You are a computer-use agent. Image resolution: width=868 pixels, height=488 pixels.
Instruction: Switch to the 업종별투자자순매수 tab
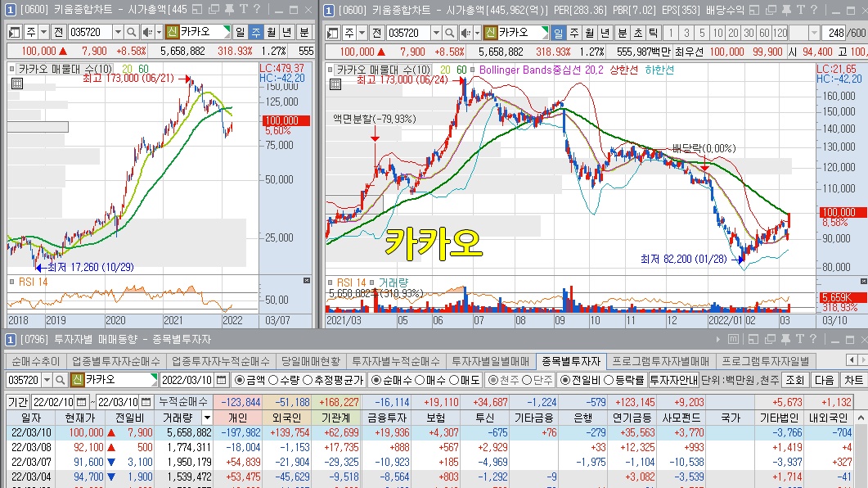pyautogui.click(x=115, y=361)
